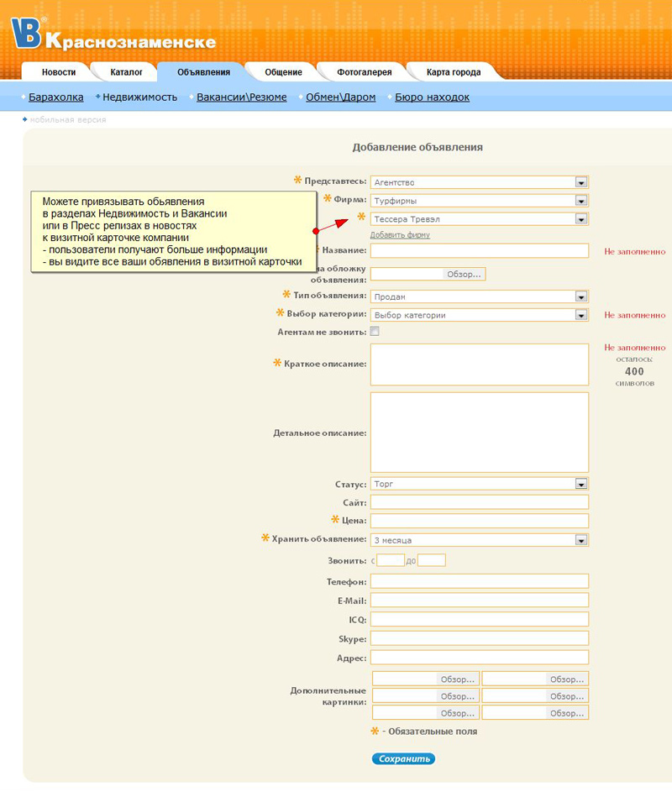The image size is (672, 792).
Task: Open the Вакансии\Резюме link
Action: [x=242, y=97]
